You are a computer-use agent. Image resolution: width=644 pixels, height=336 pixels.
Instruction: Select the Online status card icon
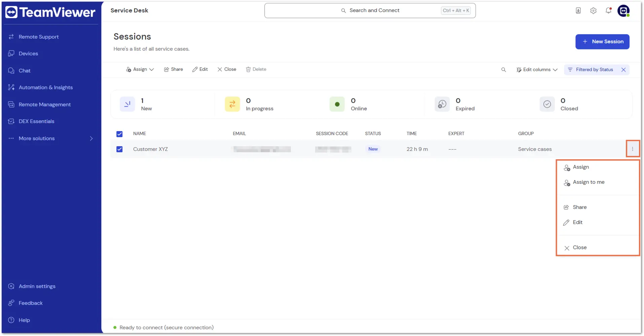click(x=337, y=104)
